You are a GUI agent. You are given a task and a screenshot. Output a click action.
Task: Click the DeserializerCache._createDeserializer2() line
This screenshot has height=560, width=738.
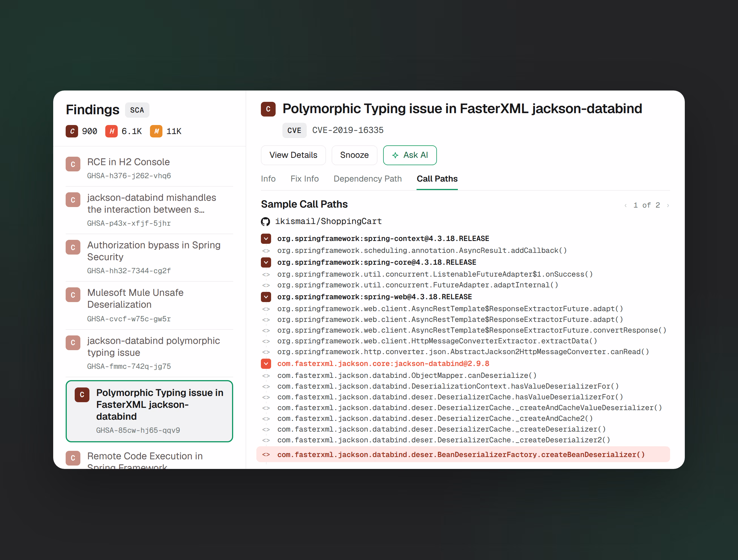tap(443, 440)
